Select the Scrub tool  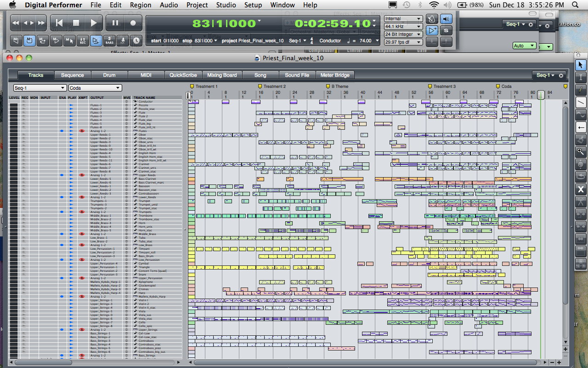(581, 164)
